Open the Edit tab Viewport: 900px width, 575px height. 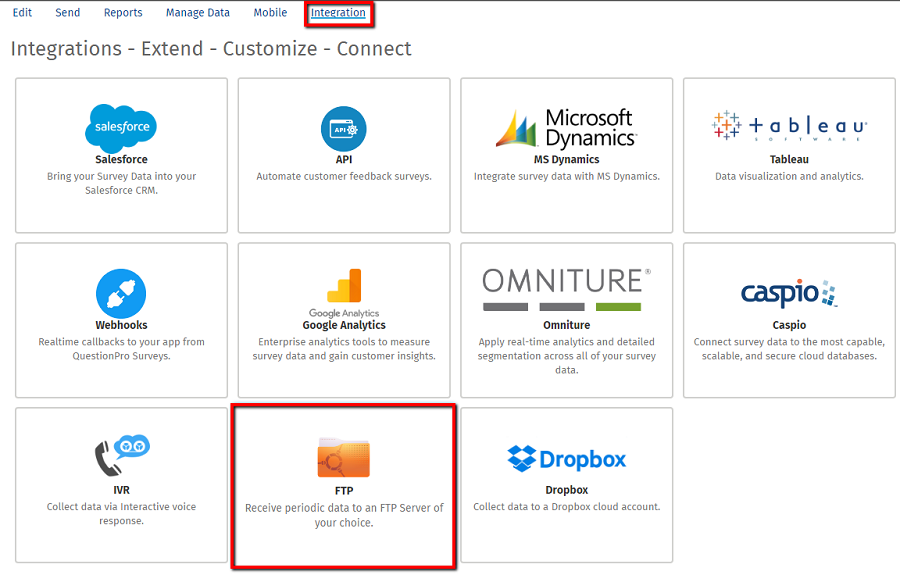tap(22, 13)
